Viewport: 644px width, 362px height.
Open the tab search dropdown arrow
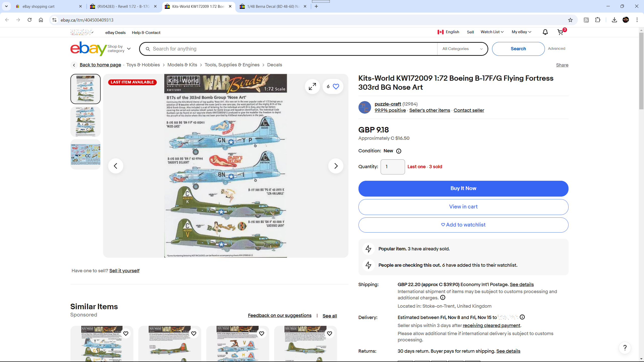pyautogui.click(x=6, y=6)
